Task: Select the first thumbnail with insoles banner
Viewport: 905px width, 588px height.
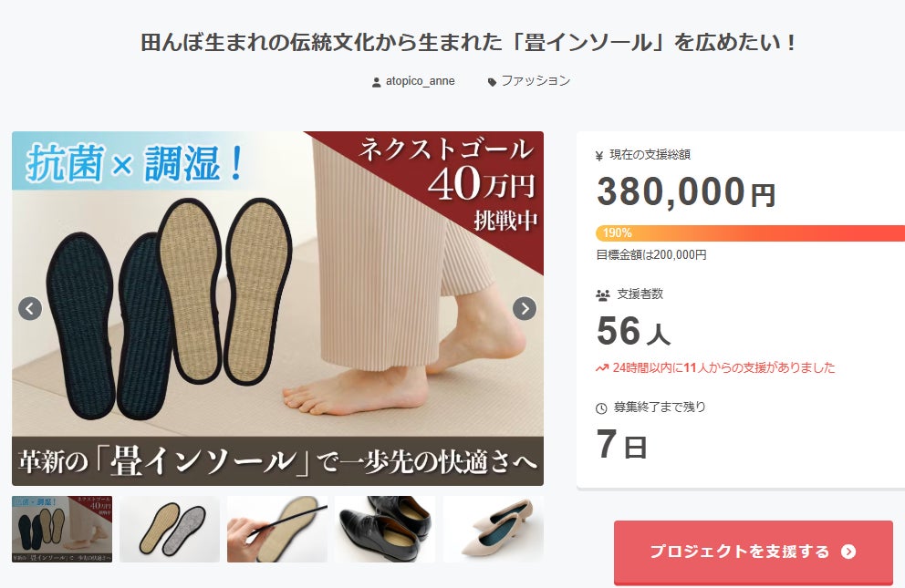Action: (62, 529)
